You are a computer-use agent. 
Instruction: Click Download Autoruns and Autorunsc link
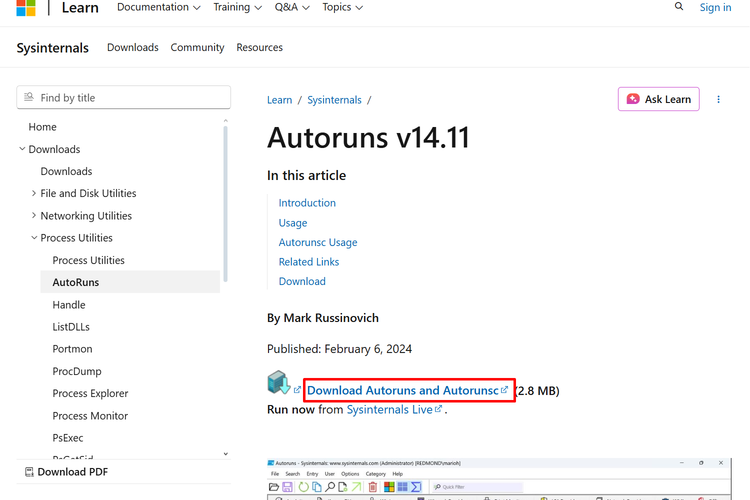click(402, 390)
